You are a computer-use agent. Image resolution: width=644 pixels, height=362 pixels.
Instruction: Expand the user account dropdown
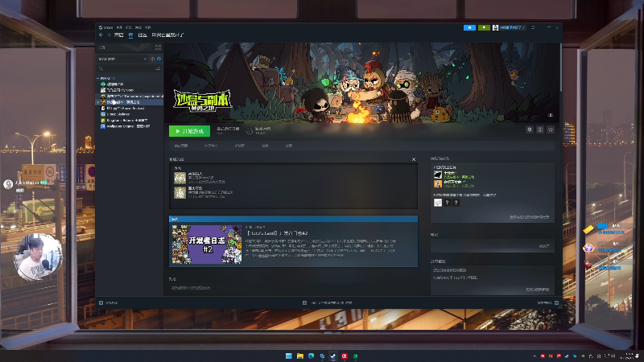point(509,27)
